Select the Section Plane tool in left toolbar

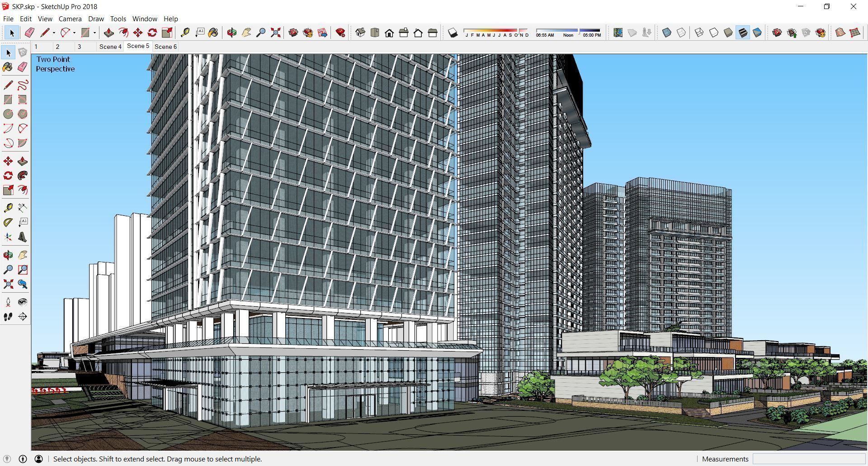23,317
